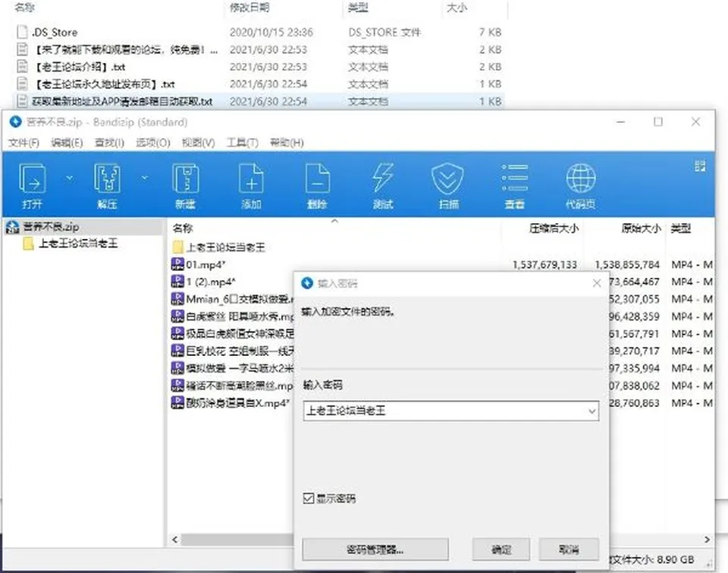
Task: Click the 打开 (Open) archive toolbar icon
Action: coord(32,179)
